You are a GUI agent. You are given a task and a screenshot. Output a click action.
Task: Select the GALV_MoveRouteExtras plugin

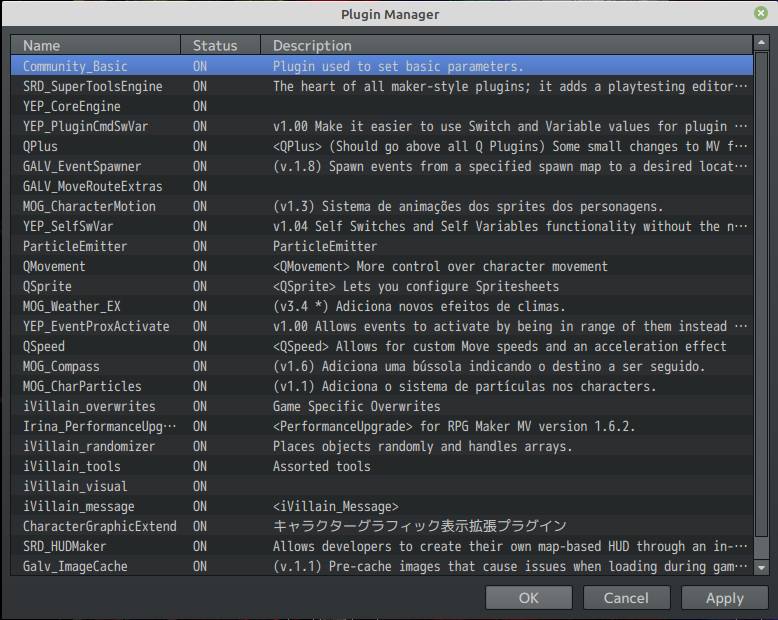(x=382, y=186)
